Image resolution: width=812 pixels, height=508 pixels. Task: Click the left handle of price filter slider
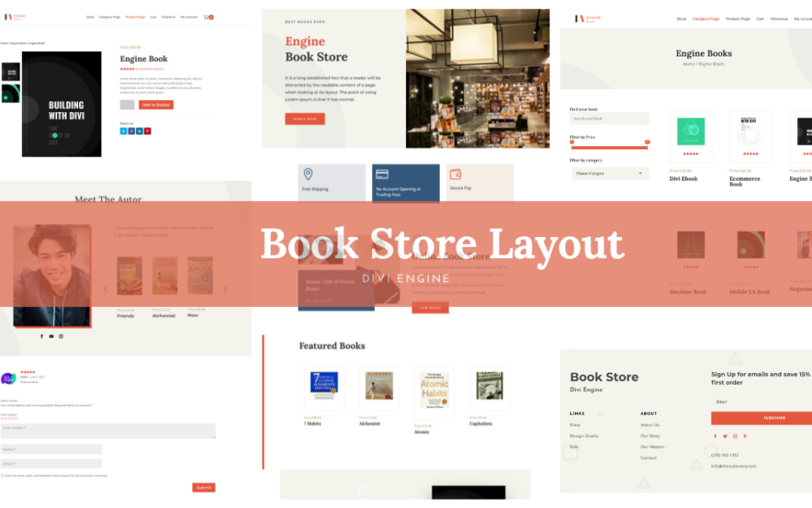571,142
